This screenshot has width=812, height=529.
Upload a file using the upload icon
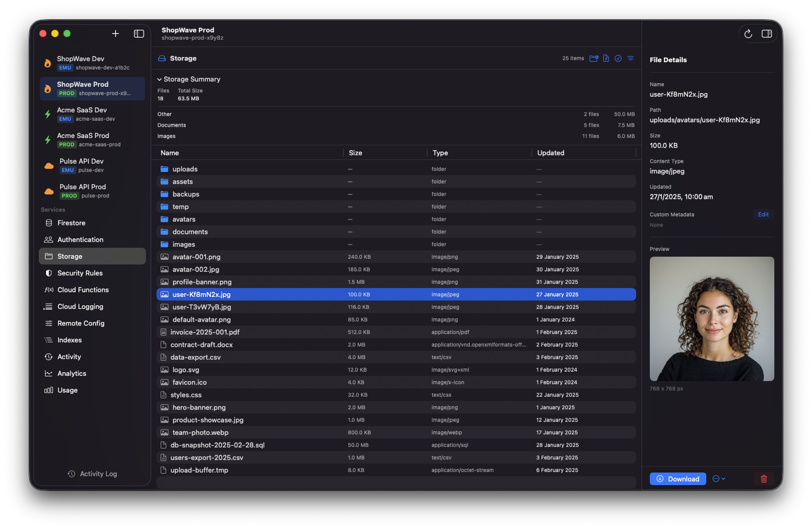click(x=606, y=58)
